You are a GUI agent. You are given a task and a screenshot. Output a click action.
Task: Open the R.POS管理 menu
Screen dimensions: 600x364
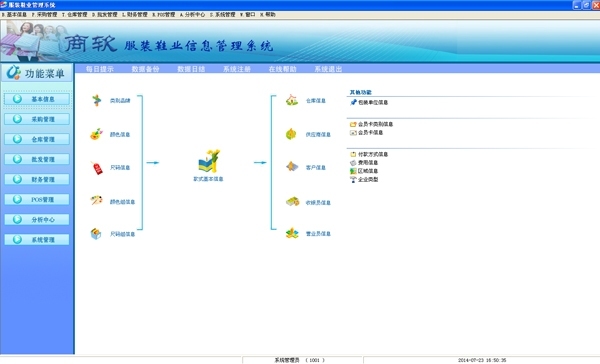164,15
